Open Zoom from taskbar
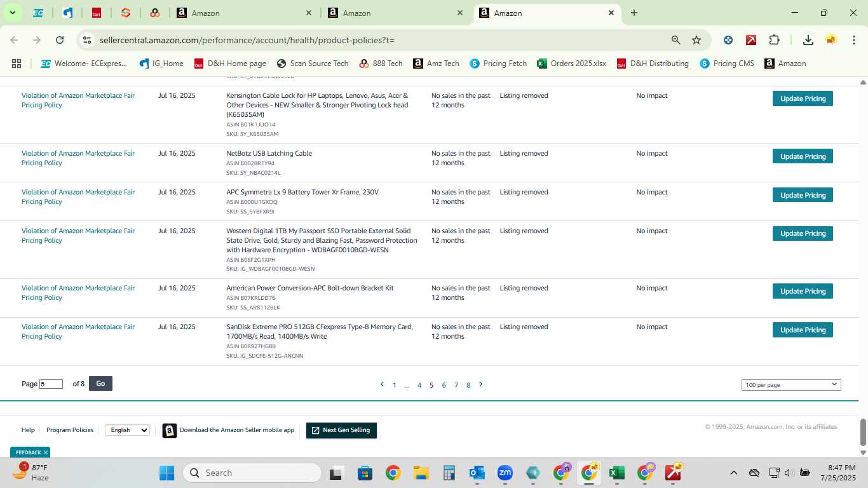Screen dimensions: 868x488 pyautogui.click(x=505, y=473)
